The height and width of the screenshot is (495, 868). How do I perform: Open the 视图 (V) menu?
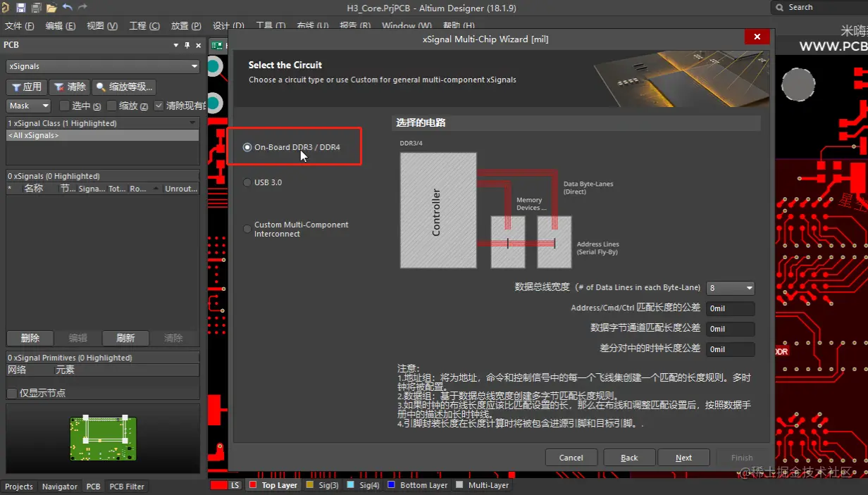click(102, 26)
